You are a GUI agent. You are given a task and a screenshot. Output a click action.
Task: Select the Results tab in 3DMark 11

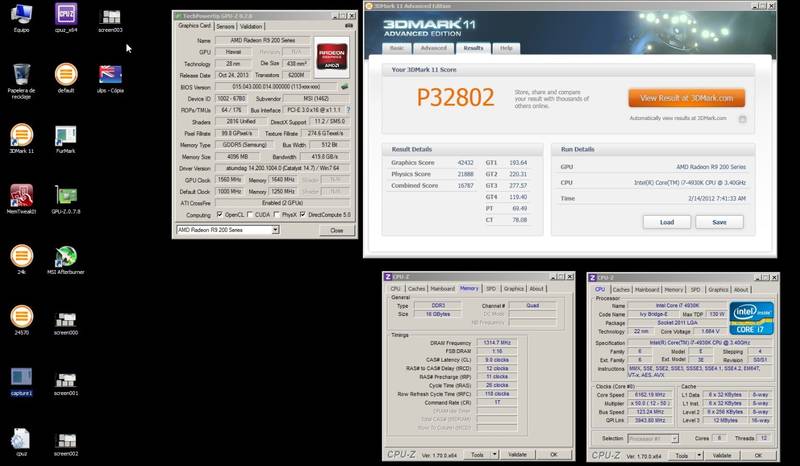[473, 48]
